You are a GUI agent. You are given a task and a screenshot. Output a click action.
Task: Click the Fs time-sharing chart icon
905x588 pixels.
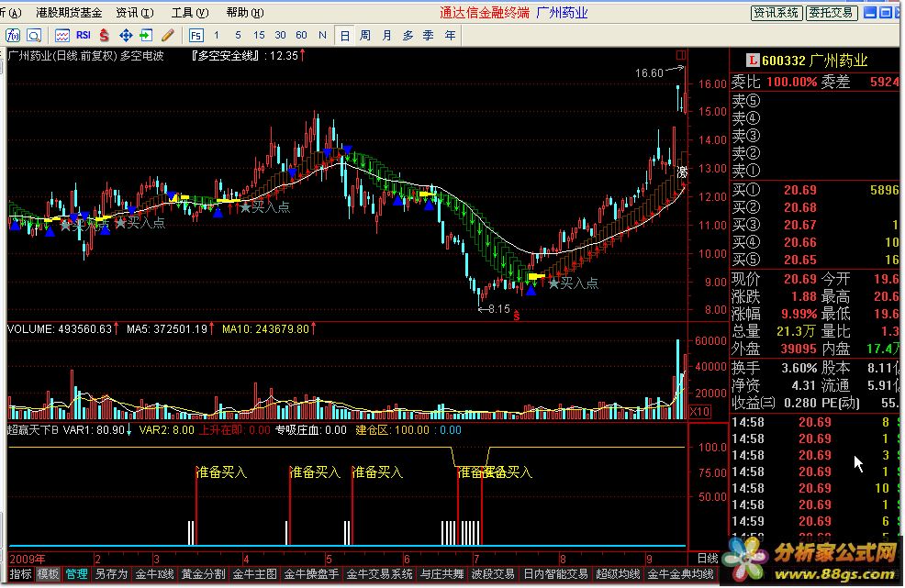click(196, 36)
